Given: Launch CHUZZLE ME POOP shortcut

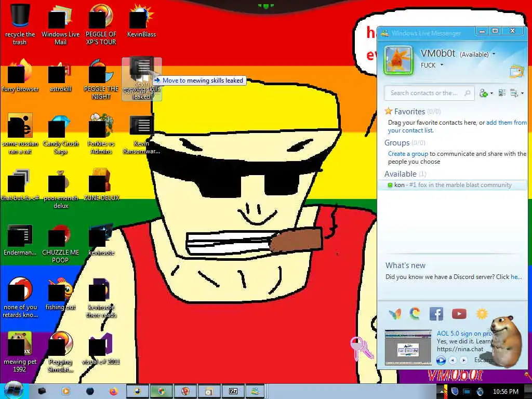Looking at the screenshot, I should pos(60,243).
